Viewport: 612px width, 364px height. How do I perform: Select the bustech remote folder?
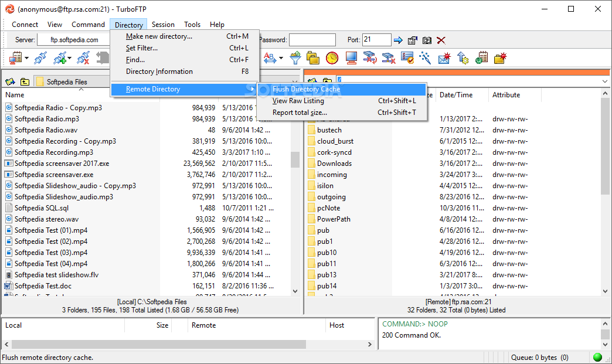pos(329,130)
